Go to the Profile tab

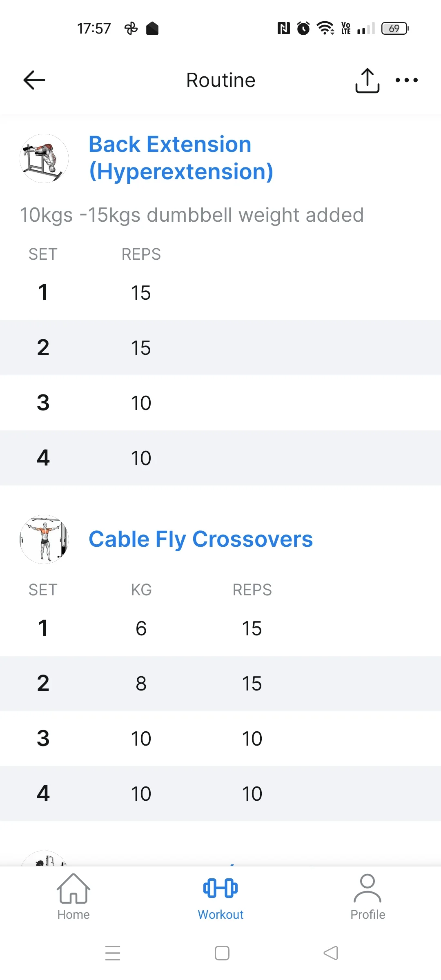367,897
